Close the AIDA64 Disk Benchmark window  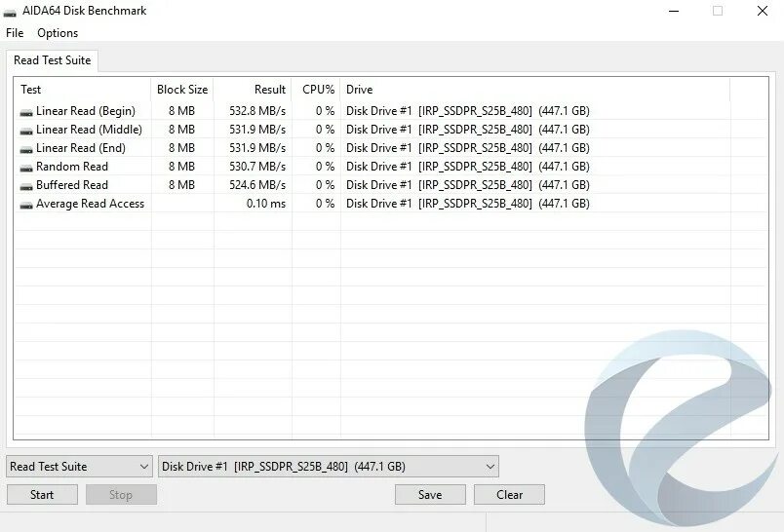[x=762, y=11]
